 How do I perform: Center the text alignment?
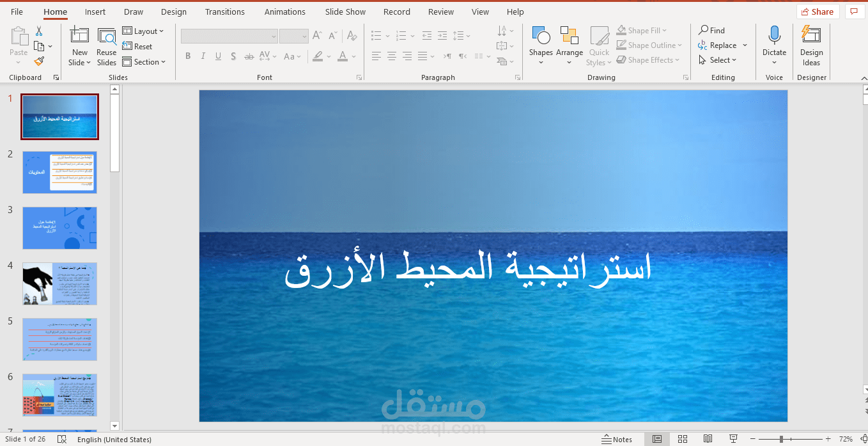point(392,56)
